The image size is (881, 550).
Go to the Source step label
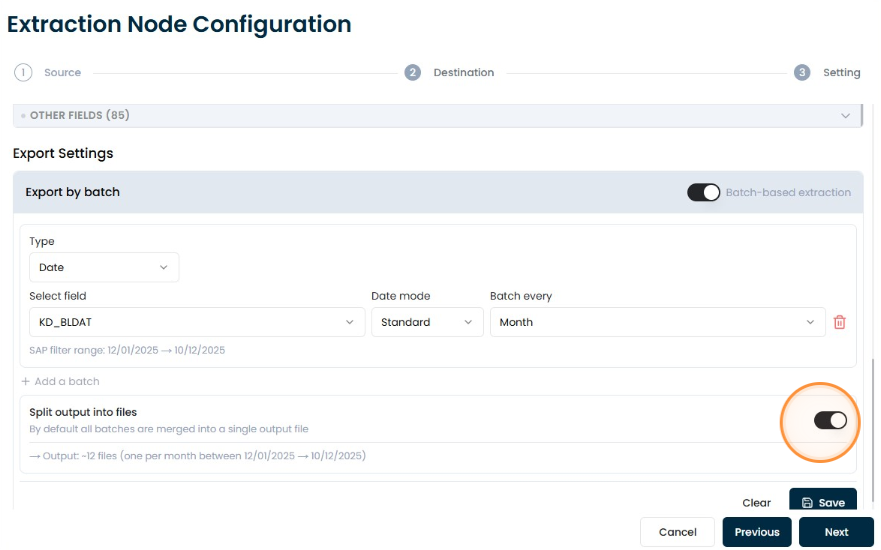[62, 72]
